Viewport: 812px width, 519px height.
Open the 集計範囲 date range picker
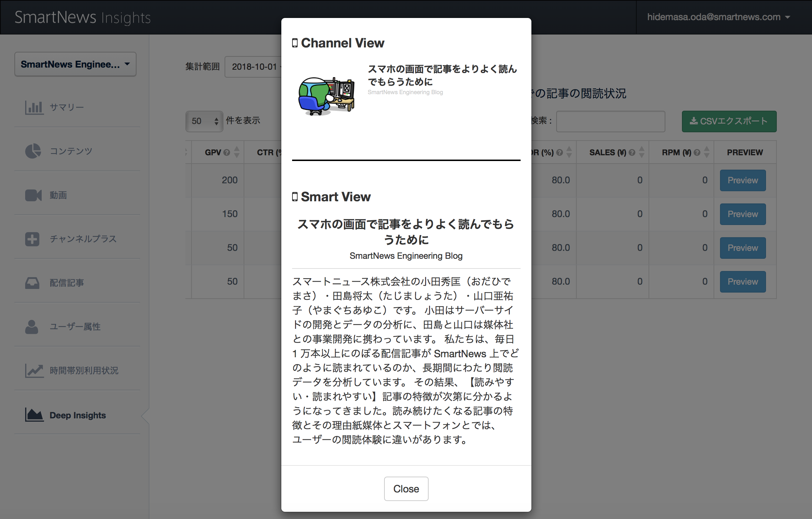(x=253, y=67)
